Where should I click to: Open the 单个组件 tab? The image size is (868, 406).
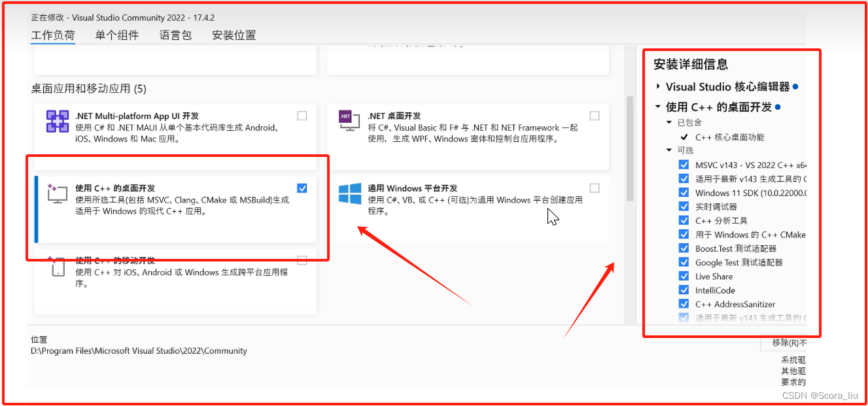[117, 35]
